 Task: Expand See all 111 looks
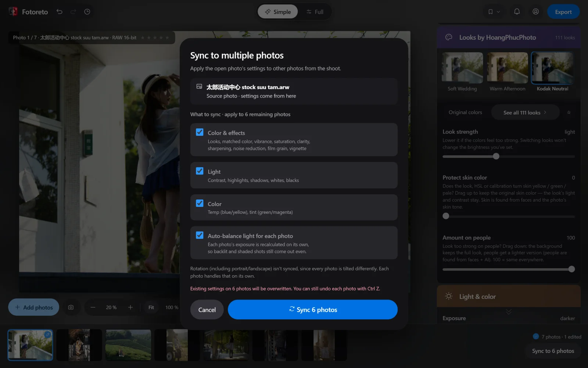click(525, 112)
